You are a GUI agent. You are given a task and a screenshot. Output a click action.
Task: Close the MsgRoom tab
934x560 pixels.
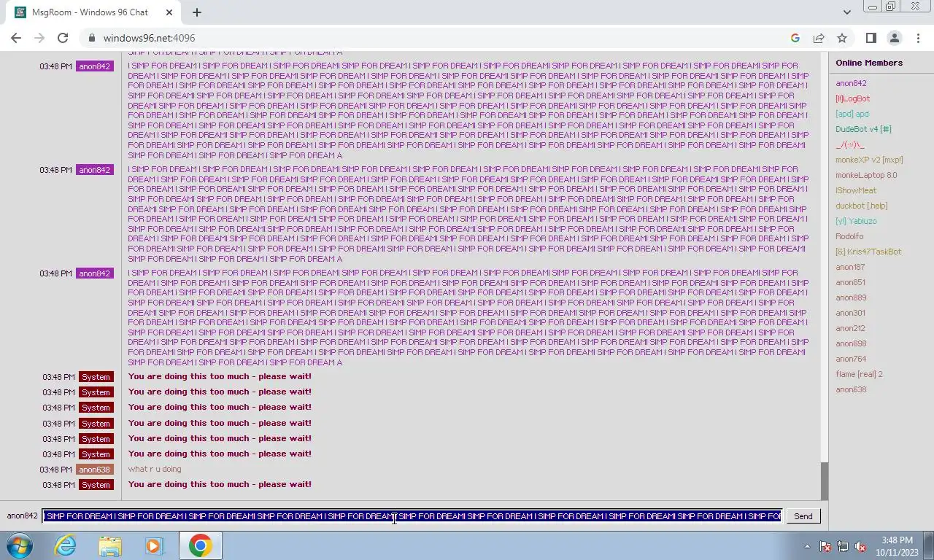click(x=169, y=12)
